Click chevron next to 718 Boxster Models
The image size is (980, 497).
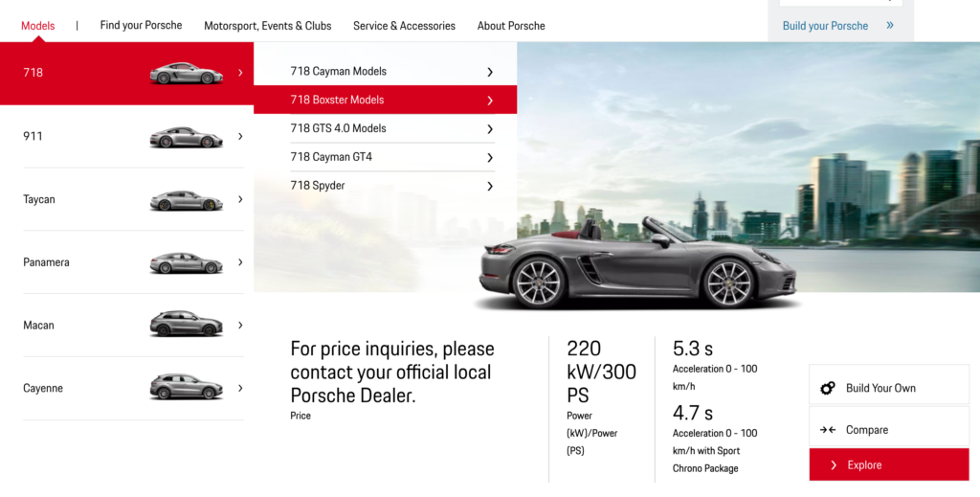tap(490, 101)
